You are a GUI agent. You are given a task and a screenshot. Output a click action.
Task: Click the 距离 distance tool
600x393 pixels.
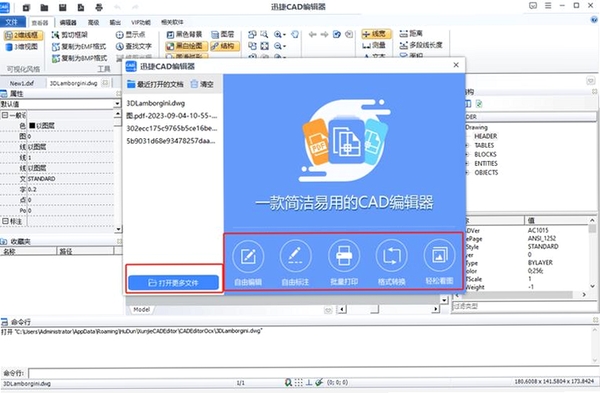click(x=411, y=34)
